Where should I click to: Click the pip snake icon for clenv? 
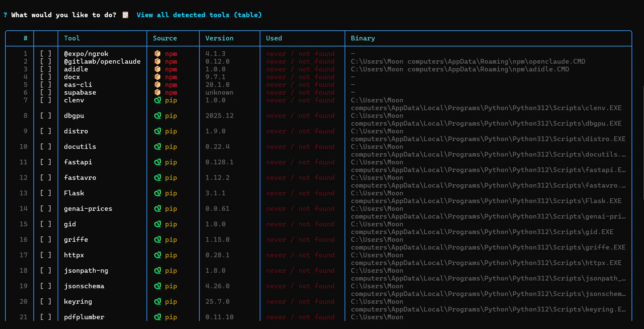pyautogui.click(x=157, y=100)
